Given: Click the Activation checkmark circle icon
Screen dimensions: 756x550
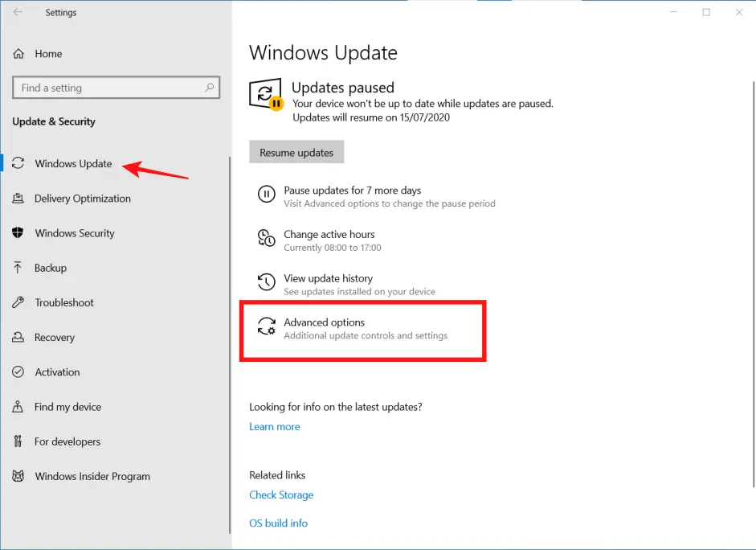Looking at the screenshot, I should [18, 371].
